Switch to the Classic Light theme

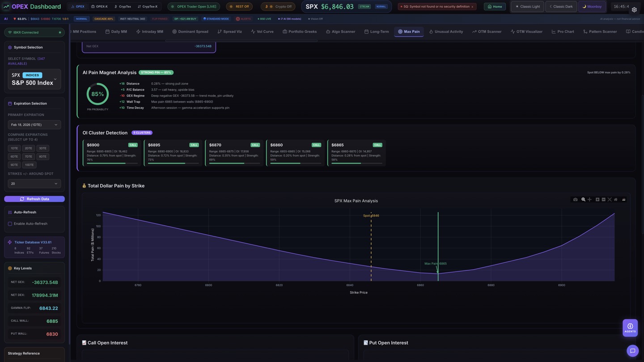(527, 7)
